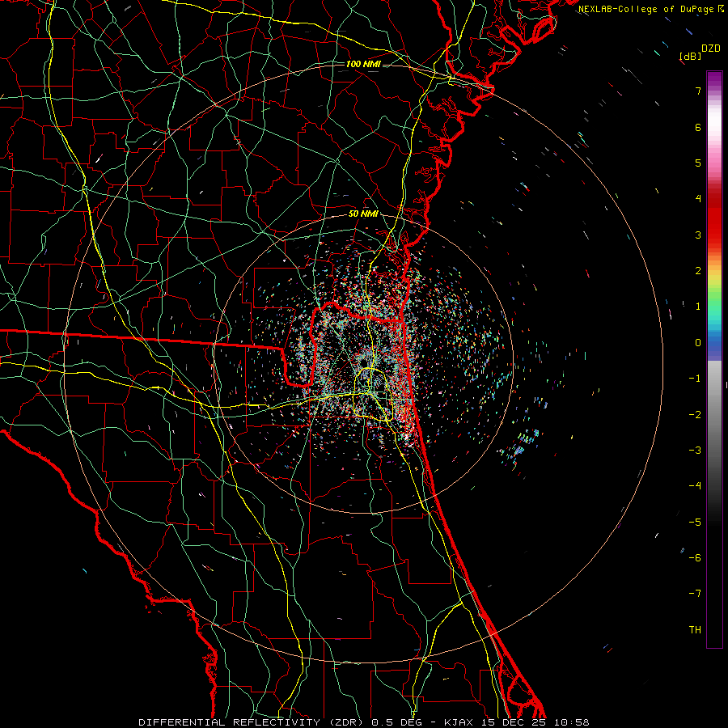Click the 100 NMI range ring label

363,64
